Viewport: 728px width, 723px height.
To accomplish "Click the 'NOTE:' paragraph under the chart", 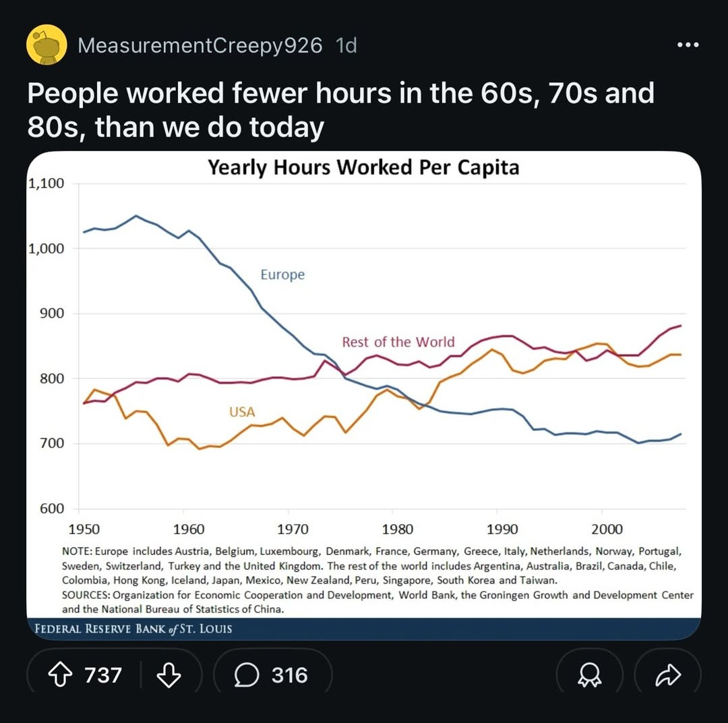I will [371, 565].
